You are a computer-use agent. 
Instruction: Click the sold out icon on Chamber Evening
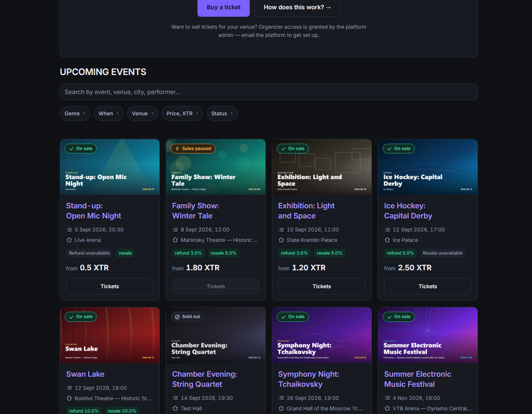pyautogui.click(x=177, y=316)
